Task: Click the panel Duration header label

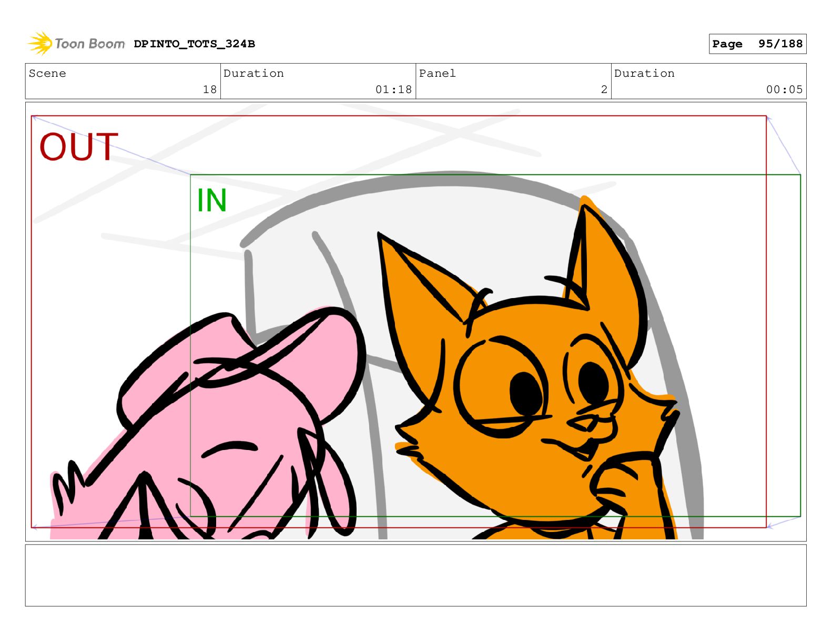Action: pyautogui.click(x=644, y=74)
